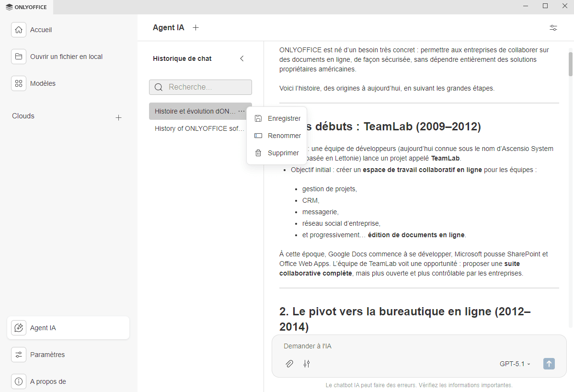Screen dimensions: 574x392
Task: Open Modèles via its grid icon
Action: point(18,83)
